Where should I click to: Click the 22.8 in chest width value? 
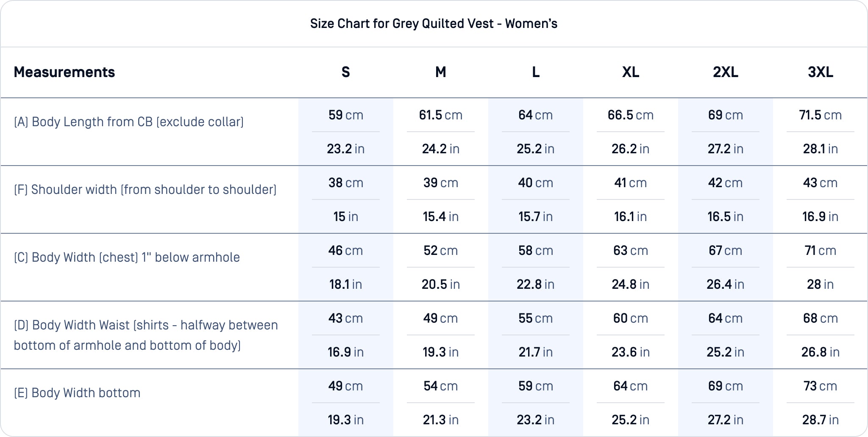pyautogui.click(x=536, y=285)
